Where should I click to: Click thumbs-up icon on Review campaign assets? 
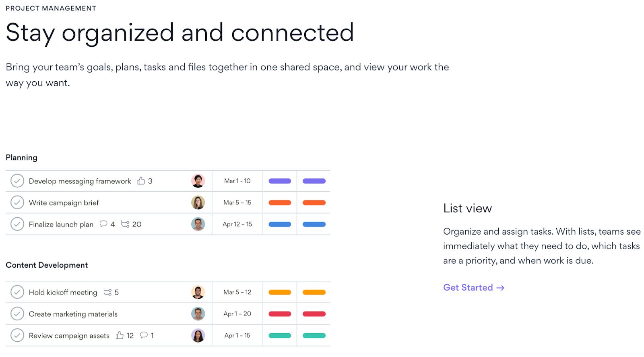click(x=120, y=336)
